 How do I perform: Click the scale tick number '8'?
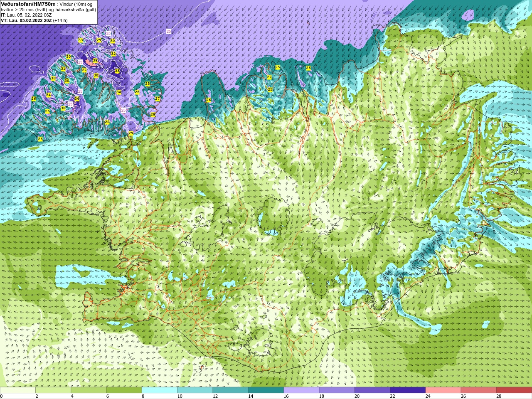(x=143, y=396)
